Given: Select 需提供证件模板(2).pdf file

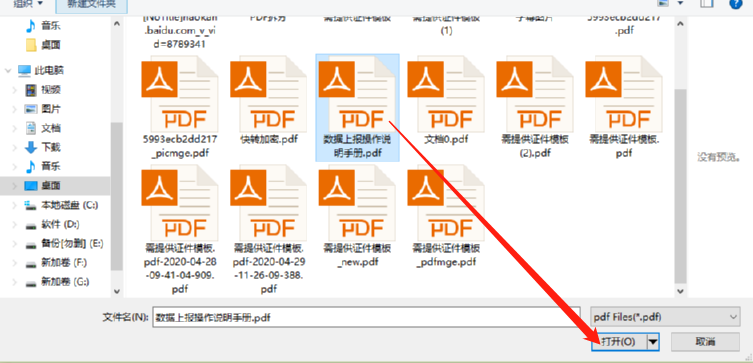Looking at the screenshot, I should pyautogui.click(x=535, y=108).
